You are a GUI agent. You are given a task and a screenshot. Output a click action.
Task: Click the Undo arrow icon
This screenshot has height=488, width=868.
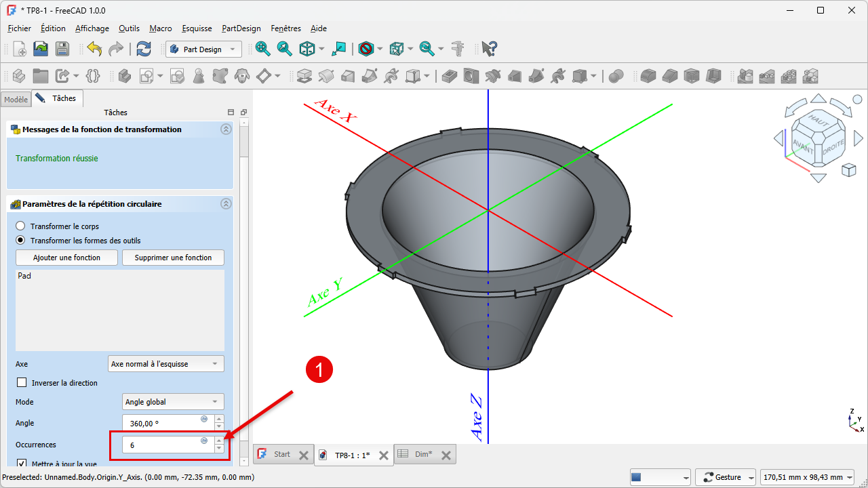(94, 49)
